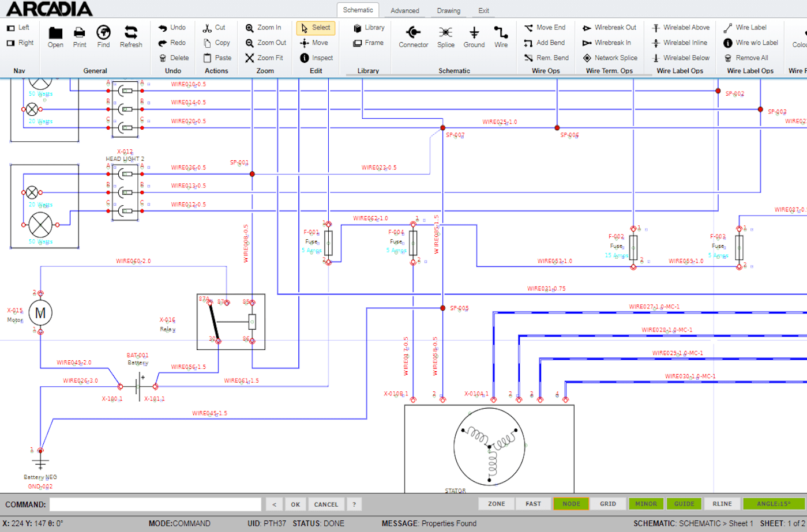Activate the Wire drawing tool
Screen dimensions: 807x532
click(501, 33)
